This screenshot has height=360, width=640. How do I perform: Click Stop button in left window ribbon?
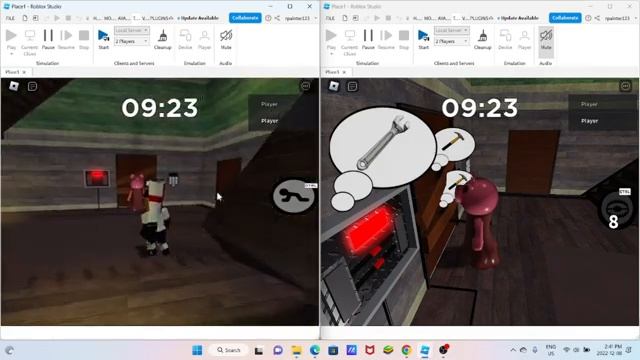coord(84,39)
